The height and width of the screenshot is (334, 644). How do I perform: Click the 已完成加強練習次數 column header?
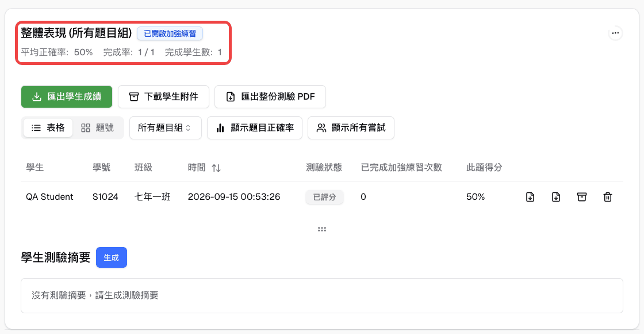(401, 168)
